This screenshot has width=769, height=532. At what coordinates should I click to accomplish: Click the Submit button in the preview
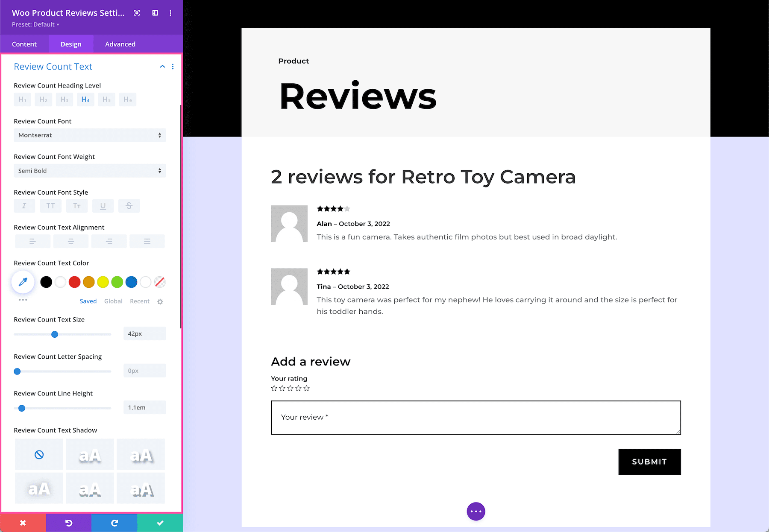tap(649, 462)
